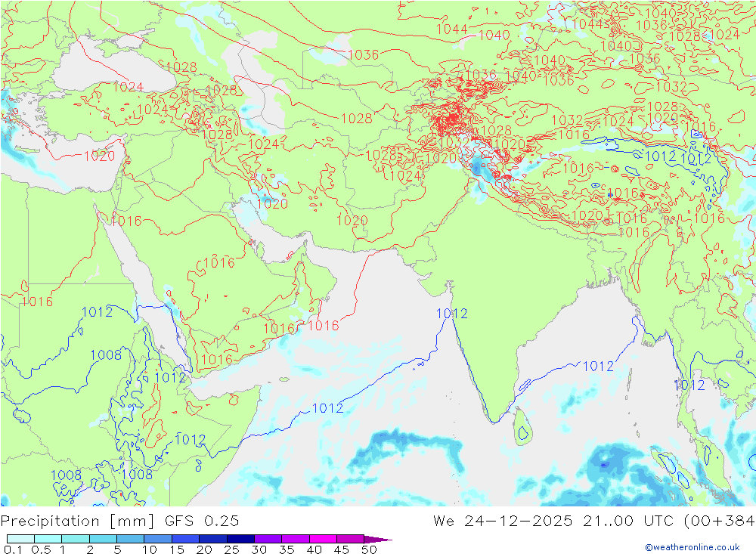Image resolution: width=756 pixels, height=554 pixels.
Task: Click the red 1020 label over the eastern Mediterranean
Action: point(99,156)
